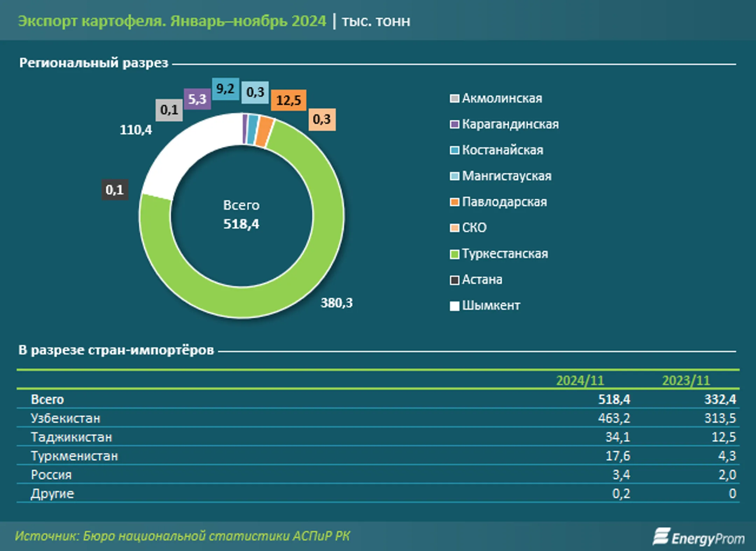Click the Всего 518,4 donut center text
The image size is (756, 551).
coord(241,215)
